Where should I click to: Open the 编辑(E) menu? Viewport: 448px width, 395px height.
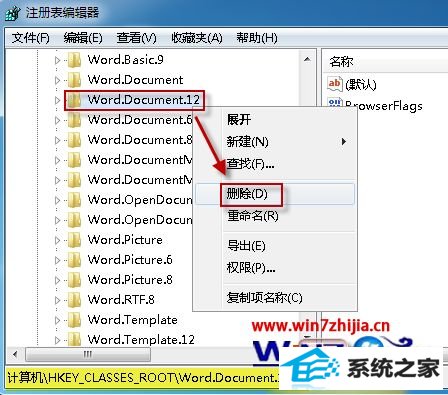point(83,38)
